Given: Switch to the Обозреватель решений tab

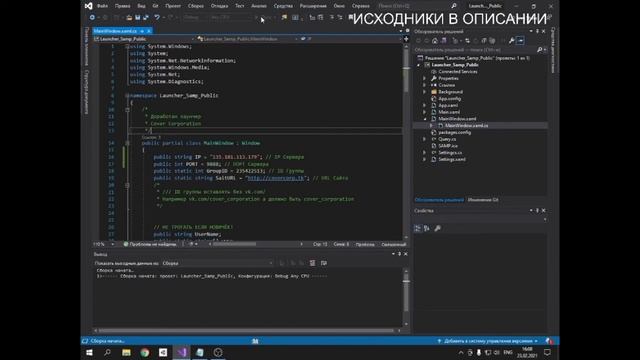Looking at the screenshot, I should tap(439, 200).
